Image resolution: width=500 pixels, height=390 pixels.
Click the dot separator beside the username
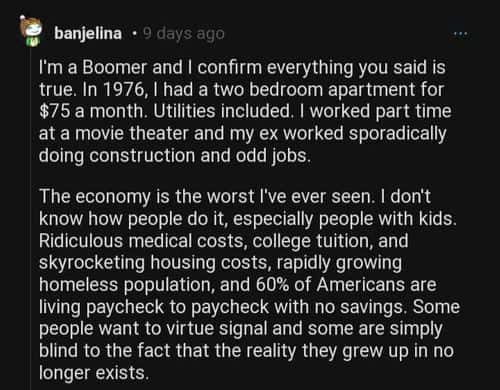coord(134,34)
